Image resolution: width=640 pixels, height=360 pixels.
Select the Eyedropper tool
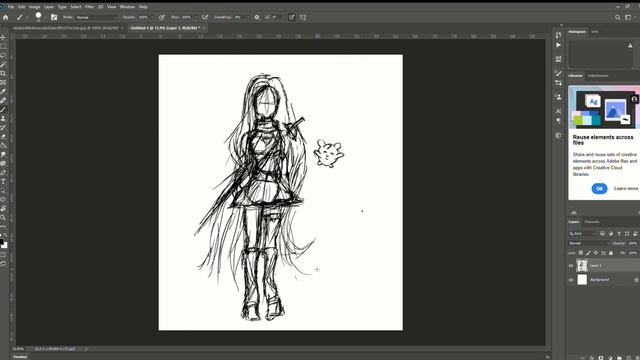[3, 91]
